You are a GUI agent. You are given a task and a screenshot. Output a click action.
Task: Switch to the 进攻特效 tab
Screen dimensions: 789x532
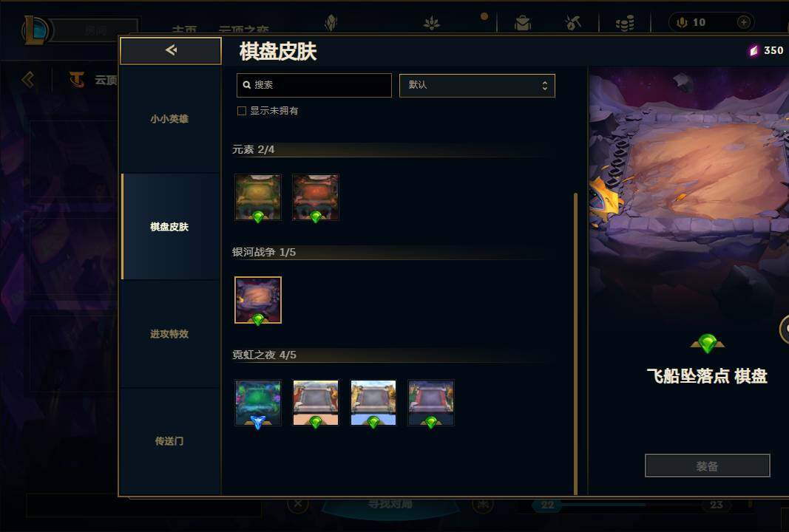(169, 334)
